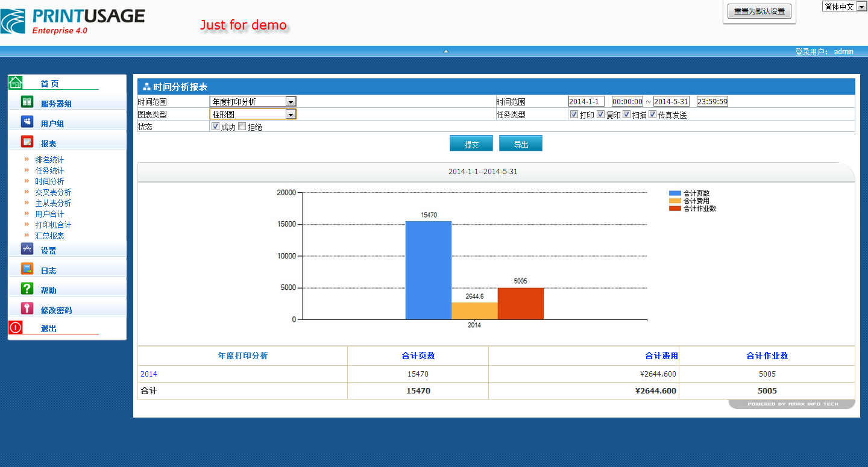Click the 2014 link in the table
The width and height of the screenshot is (868, 467).
(148, 374)
